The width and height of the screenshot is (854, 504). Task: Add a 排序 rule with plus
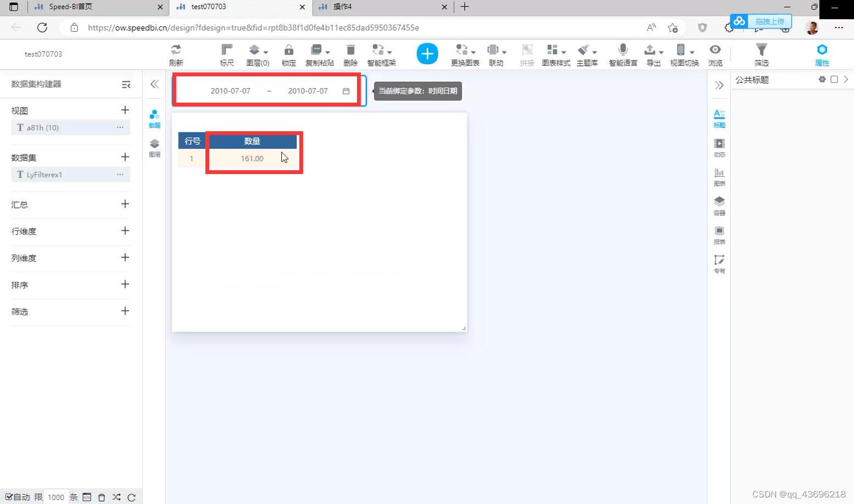tap(125, 284)
